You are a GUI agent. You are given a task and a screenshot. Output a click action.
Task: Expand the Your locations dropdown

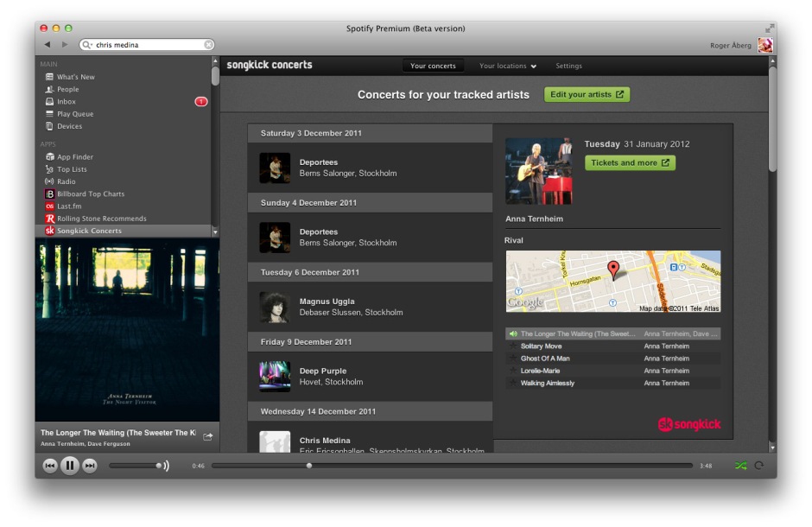(508, 66)
